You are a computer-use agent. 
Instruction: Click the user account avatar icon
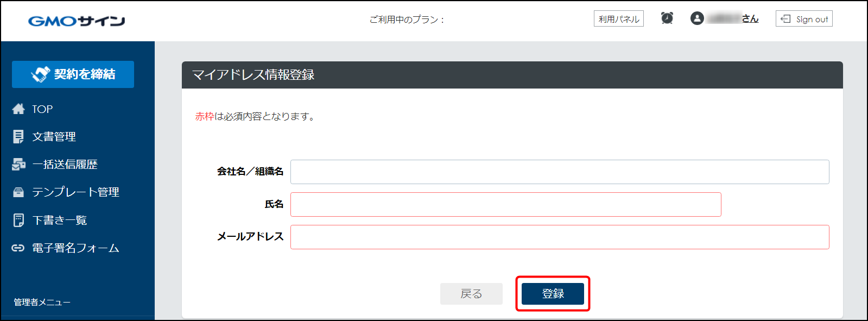697,18
